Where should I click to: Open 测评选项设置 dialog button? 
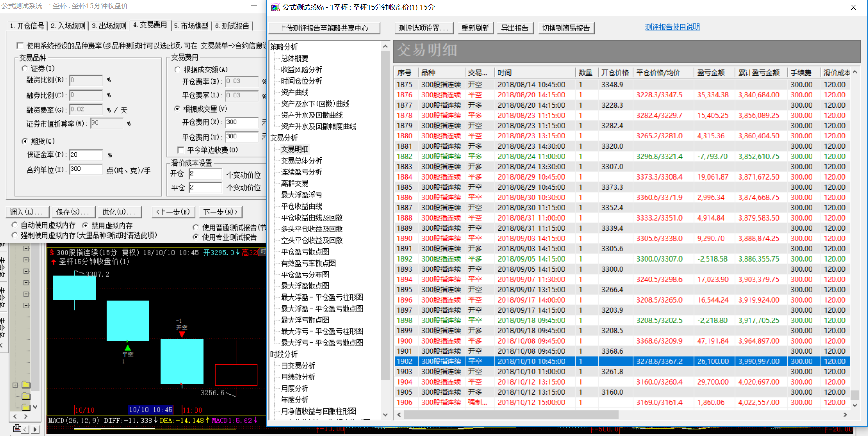tap(424, 28)
